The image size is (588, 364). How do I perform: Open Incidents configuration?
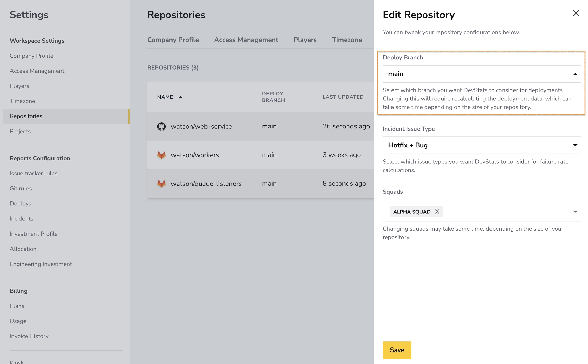click(x=21, y=219)
